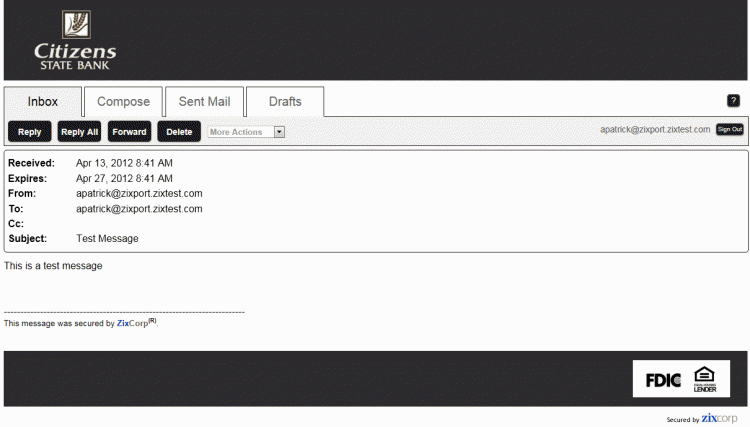Open the Compose tab
Image resolution: width=750 pixels, height=427 pixels.
(123, 102)
